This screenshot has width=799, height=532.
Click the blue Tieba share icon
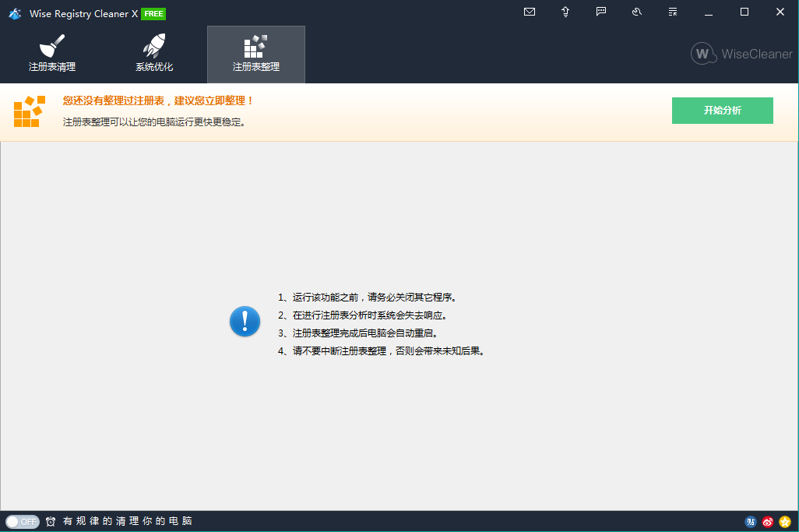[751, 522]
